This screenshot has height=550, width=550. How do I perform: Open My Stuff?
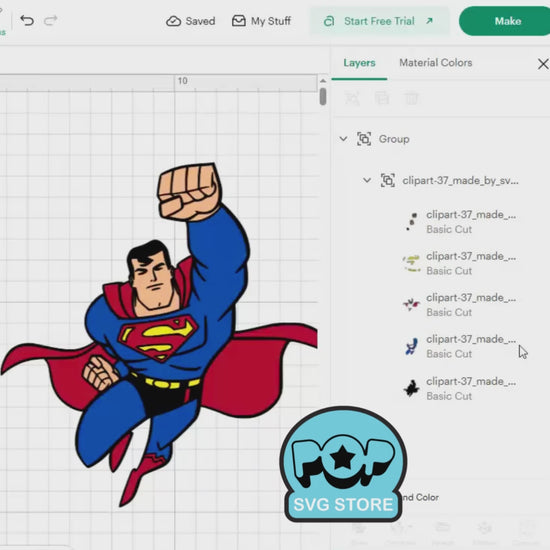tap(261, 21)
